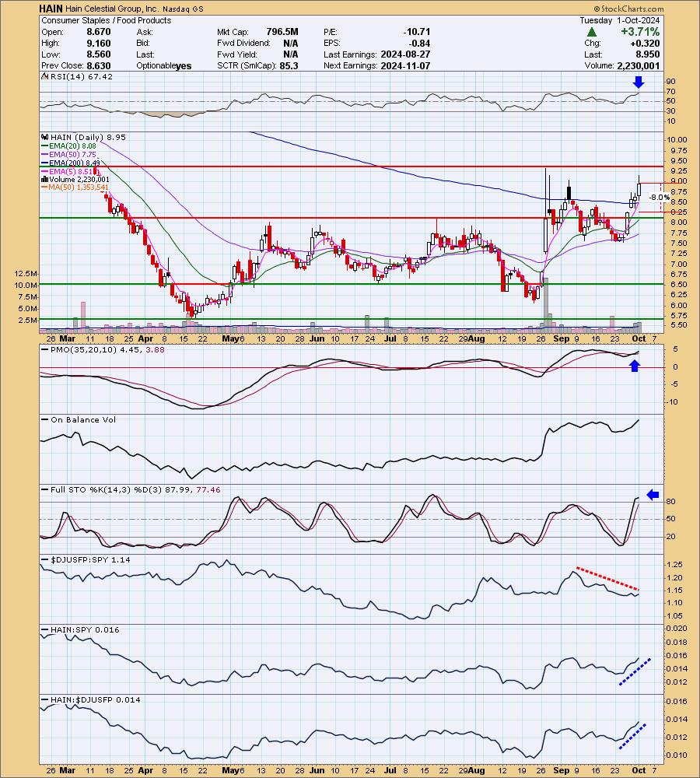Viewport: 700px width, 778px height.
Task: Click the Mkt Cap value 796.5M
Action: [x=282, y=32]
